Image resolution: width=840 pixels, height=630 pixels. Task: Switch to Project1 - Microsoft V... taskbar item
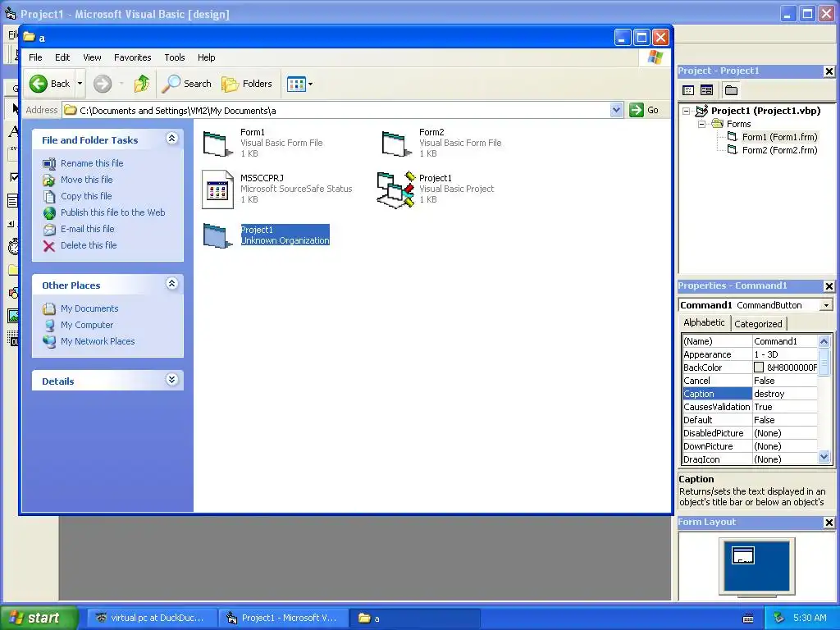[282, 619]
